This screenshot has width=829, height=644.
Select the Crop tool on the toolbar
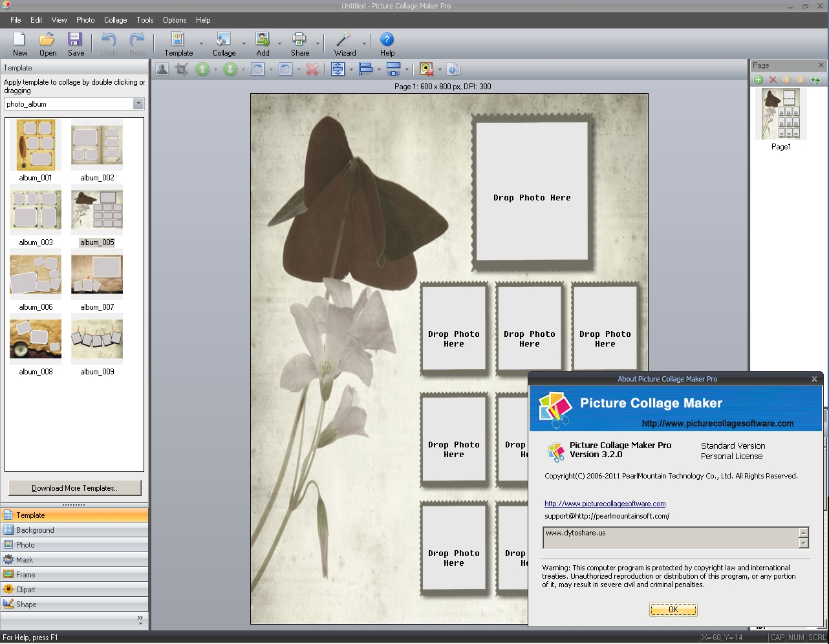(181, 69)
